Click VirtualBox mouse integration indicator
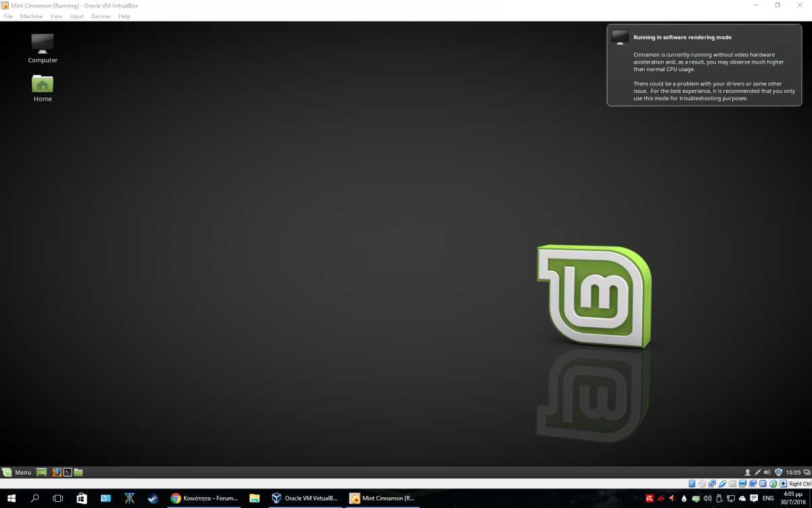Image resolution: width=812 pixels, height=508 pixels. 773,484
